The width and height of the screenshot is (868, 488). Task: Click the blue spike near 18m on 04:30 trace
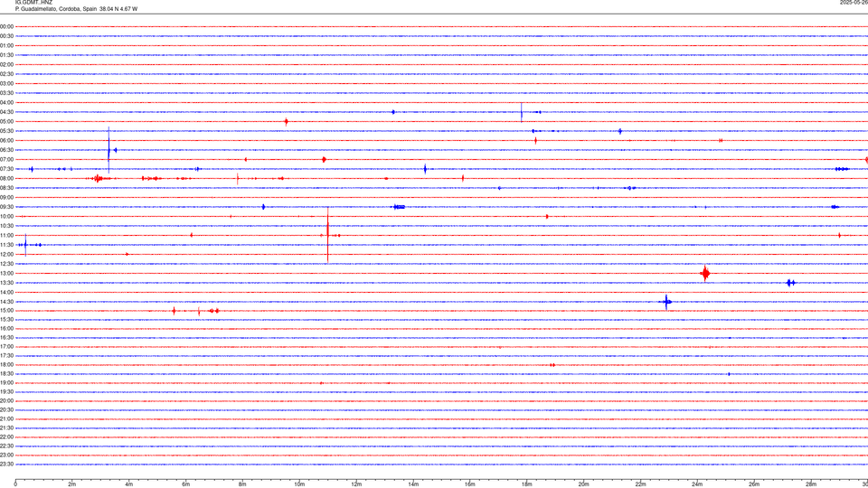pos(522,112)
